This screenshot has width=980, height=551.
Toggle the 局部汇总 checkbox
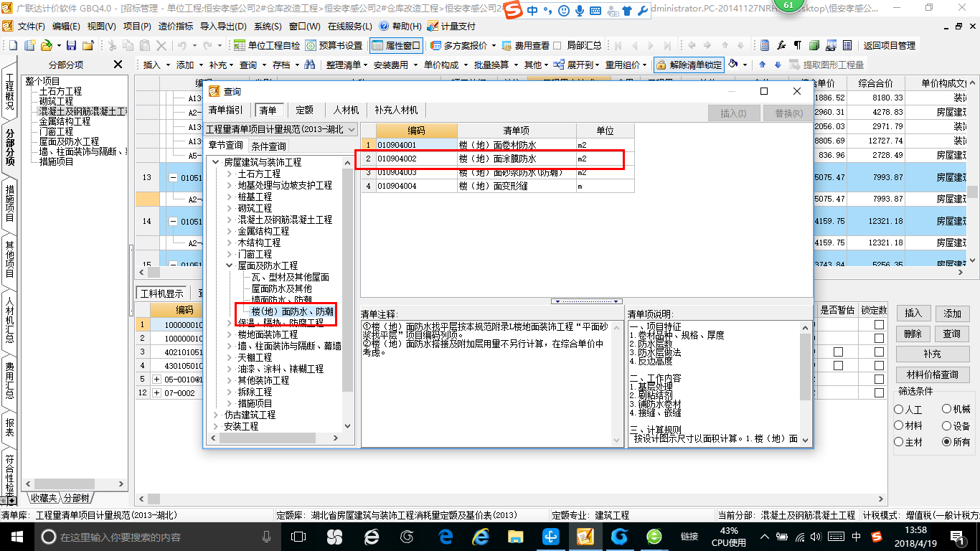(557, 45)
